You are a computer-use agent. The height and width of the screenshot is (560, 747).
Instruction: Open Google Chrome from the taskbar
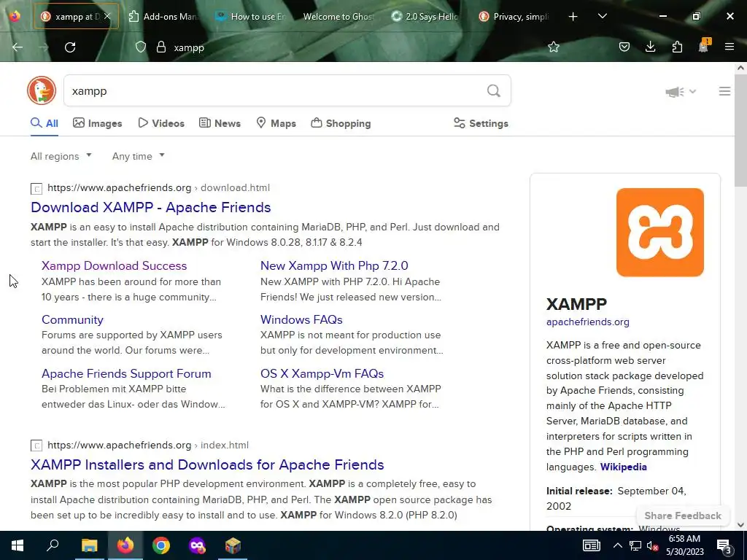point(161,545)
